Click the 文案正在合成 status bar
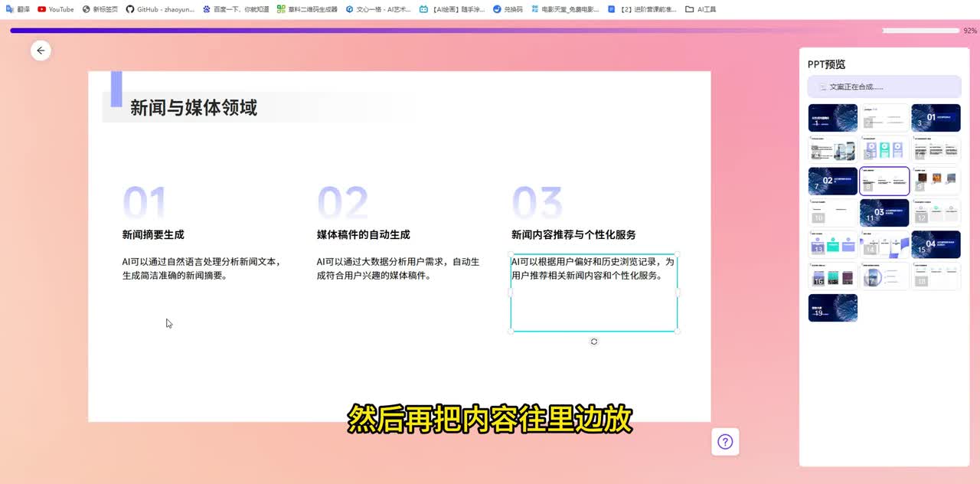The height and width of the screenshot is (484, 980). pyautogui.click(x=884, y=87)
